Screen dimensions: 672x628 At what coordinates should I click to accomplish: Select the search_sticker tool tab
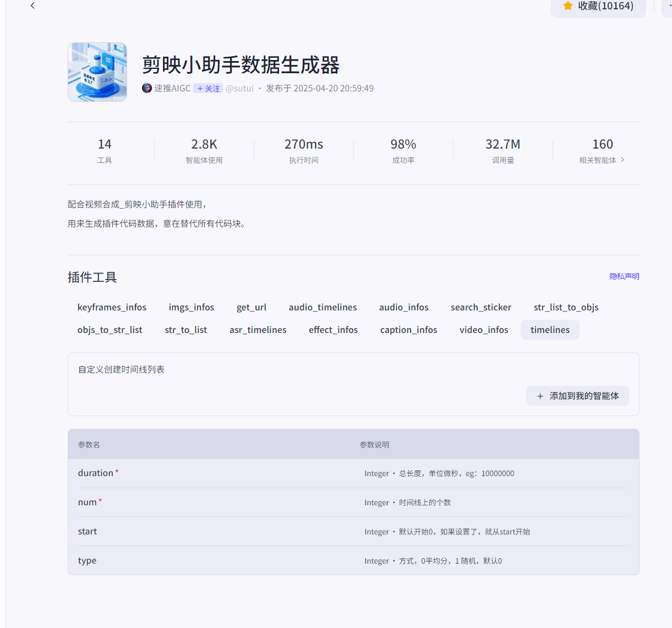pos(481,307)
